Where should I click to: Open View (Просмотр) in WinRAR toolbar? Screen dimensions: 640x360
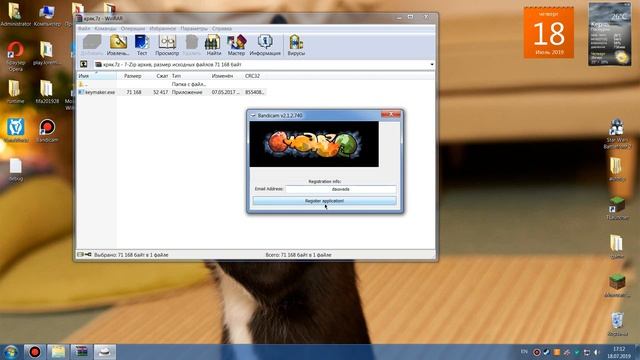pos(167,45)
